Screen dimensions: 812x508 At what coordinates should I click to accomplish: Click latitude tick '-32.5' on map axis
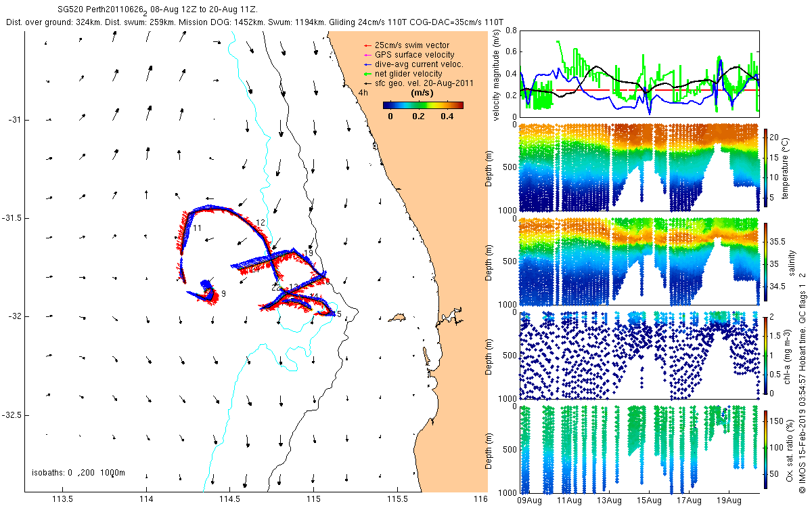click(x=12, y=415)
